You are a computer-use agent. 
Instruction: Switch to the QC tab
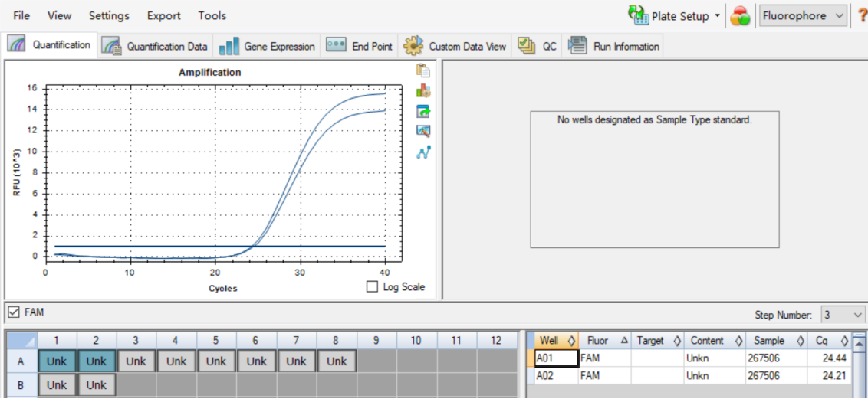point(537,47)
